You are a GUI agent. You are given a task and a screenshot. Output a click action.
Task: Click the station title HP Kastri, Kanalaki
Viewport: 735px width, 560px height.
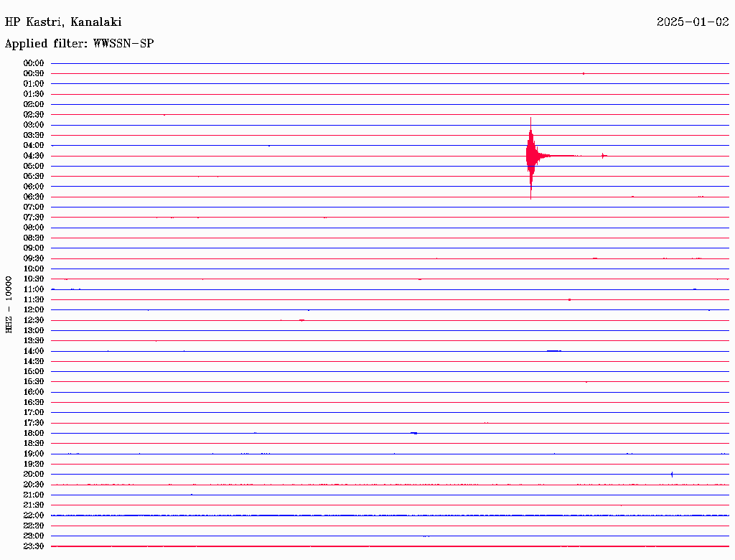tap(63, 22)
